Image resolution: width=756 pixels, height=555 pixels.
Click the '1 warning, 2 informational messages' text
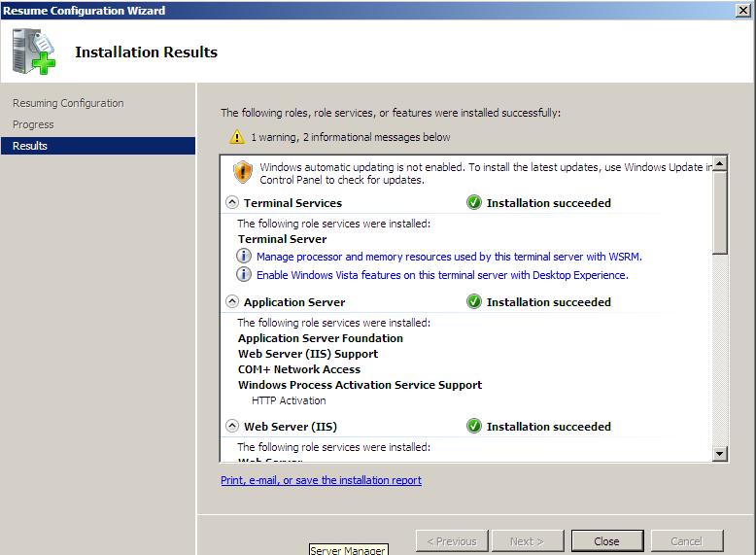pyautogui.click(x=351, y=137)
